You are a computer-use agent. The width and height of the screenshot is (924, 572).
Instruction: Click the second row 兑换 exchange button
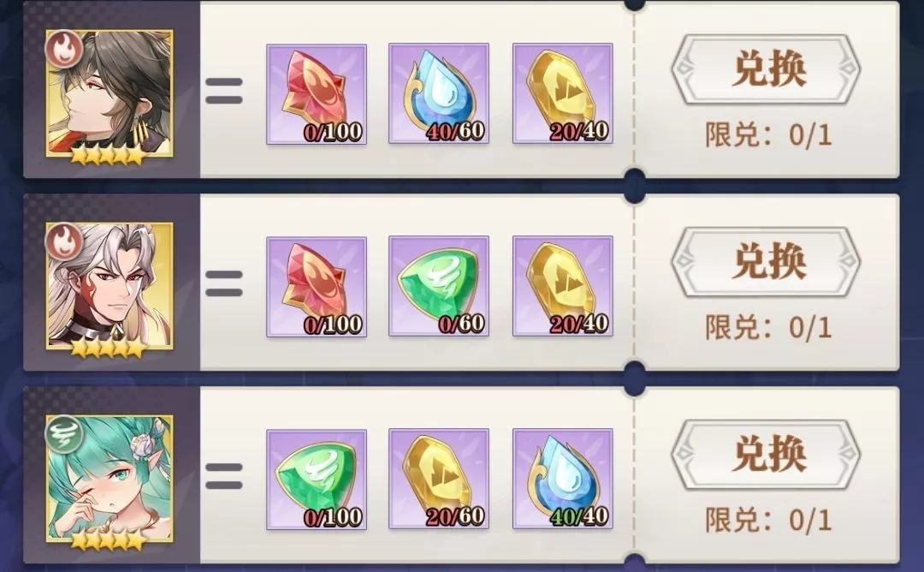(766, 262)
